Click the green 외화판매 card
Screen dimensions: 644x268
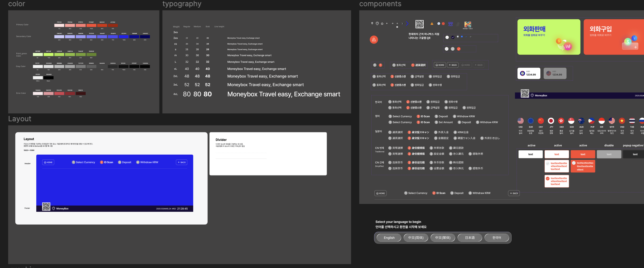pos(549,37)
